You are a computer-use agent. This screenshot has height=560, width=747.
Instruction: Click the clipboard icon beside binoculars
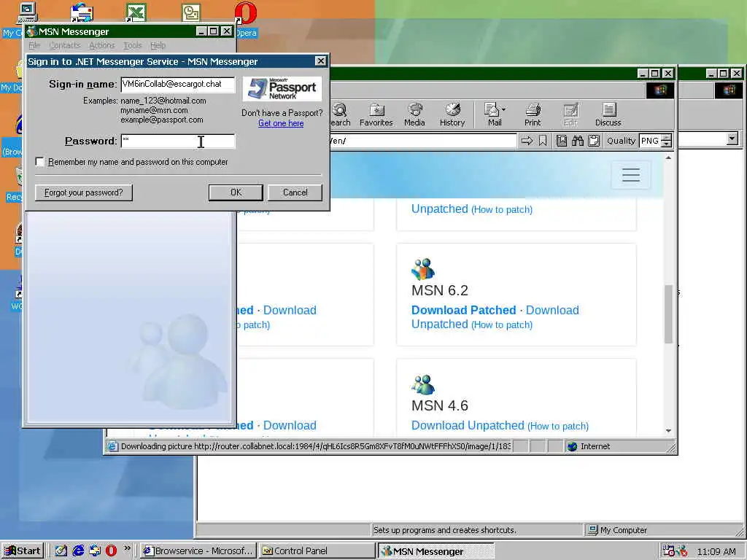594,141
